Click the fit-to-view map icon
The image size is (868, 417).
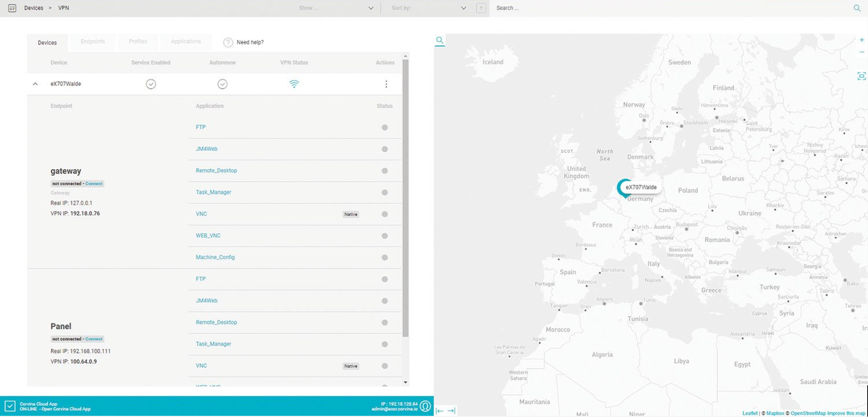coord(861,76)
